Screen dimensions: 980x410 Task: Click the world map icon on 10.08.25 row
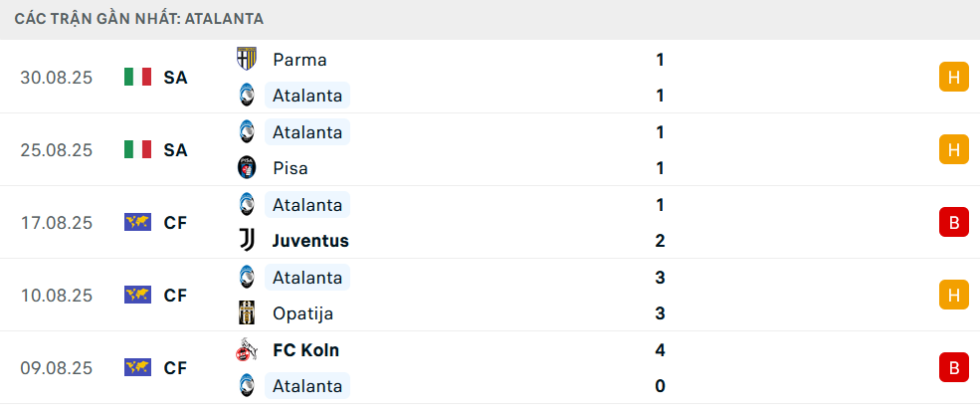pos(137,296)
